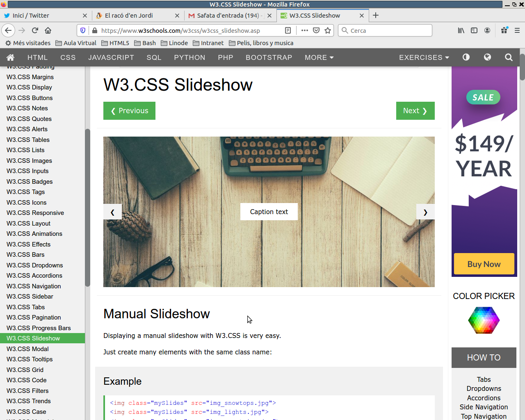Image resolution: width=525 pixels, height=420 pixels.
Task: Go back with the browser back arrow
Action: [8, 30]
